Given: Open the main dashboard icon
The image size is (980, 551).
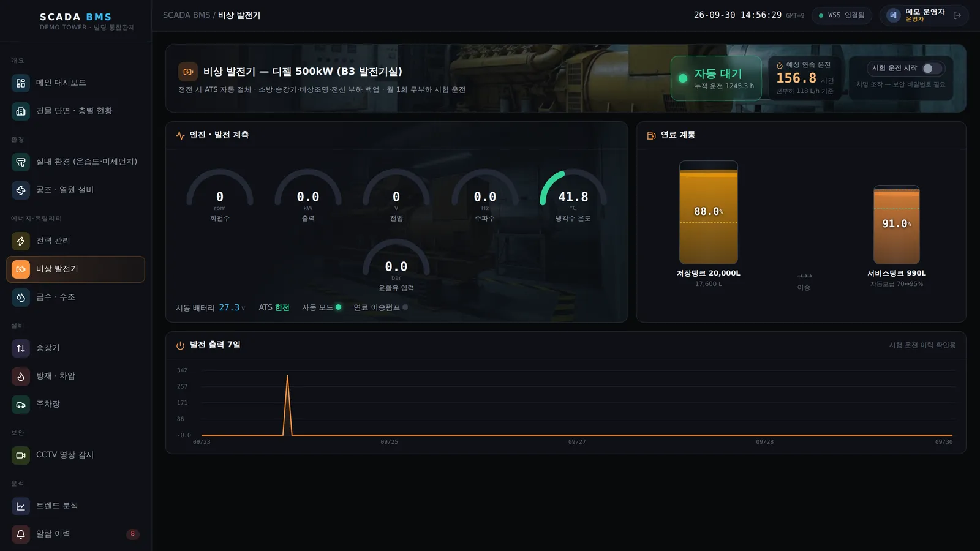Looking at the screenshot, I should click(x=21, y=83).
